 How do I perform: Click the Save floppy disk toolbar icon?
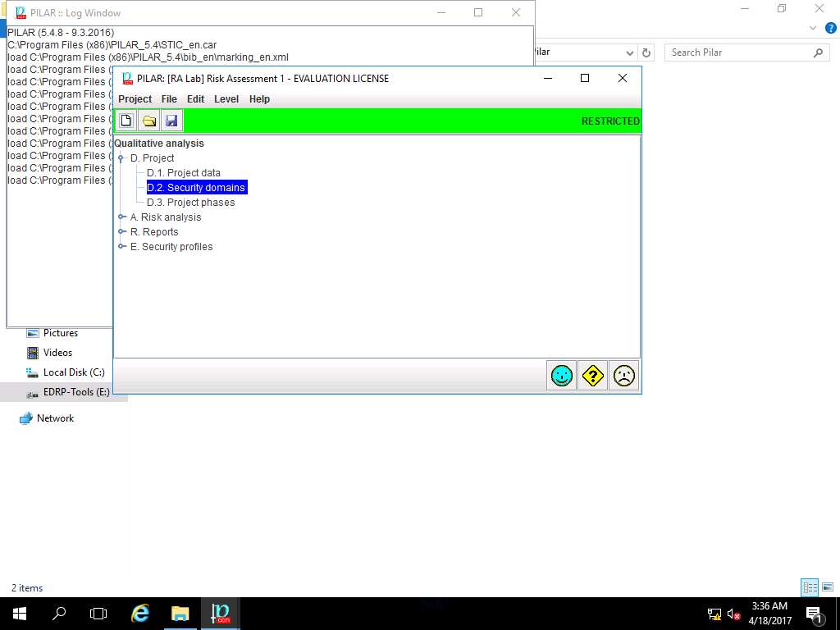(x=171, y=121)
